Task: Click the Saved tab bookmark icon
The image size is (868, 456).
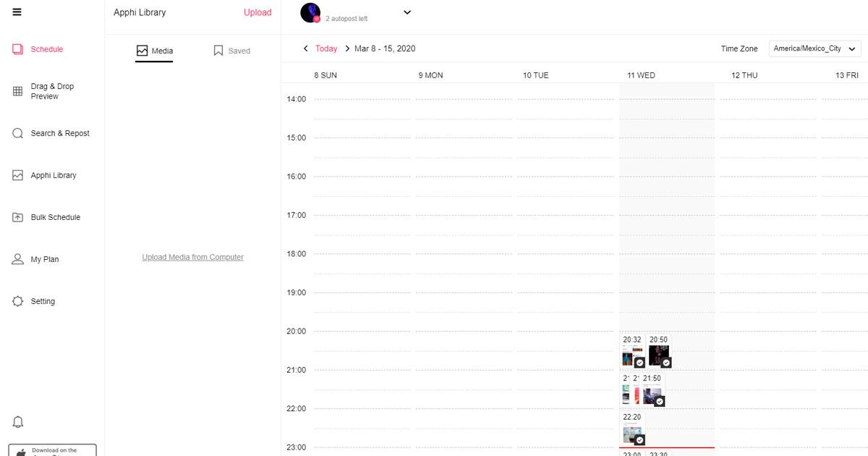Action: click(218, 51)
